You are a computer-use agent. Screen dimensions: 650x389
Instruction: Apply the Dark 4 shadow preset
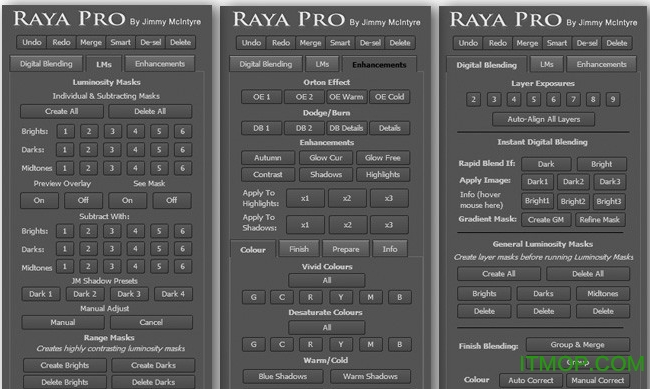pos(173,294)
